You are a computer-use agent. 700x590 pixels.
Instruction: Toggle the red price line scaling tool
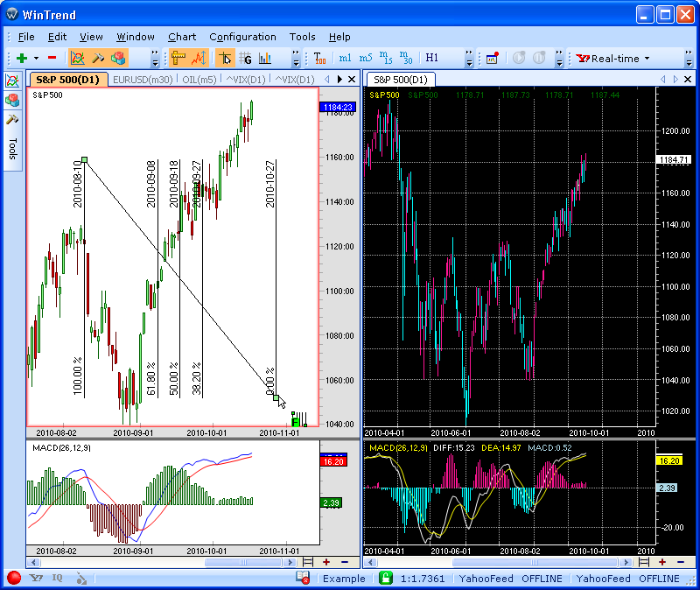pos(199,58)
